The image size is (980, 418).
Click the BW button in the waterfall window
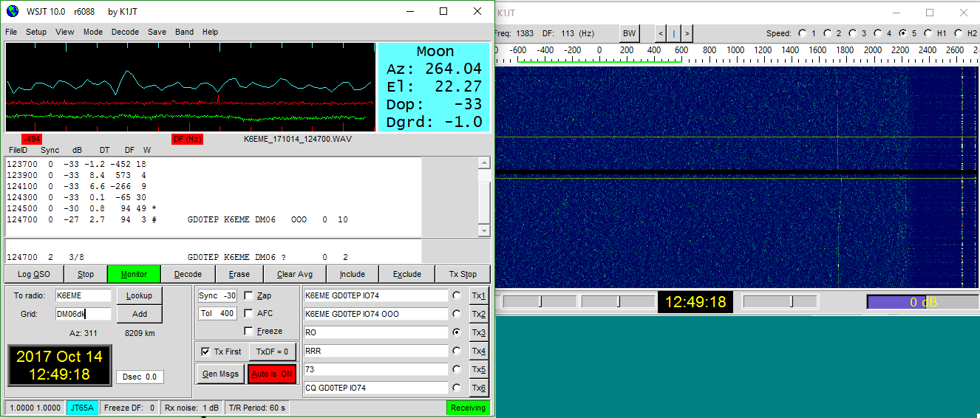(x=629, y=33)
